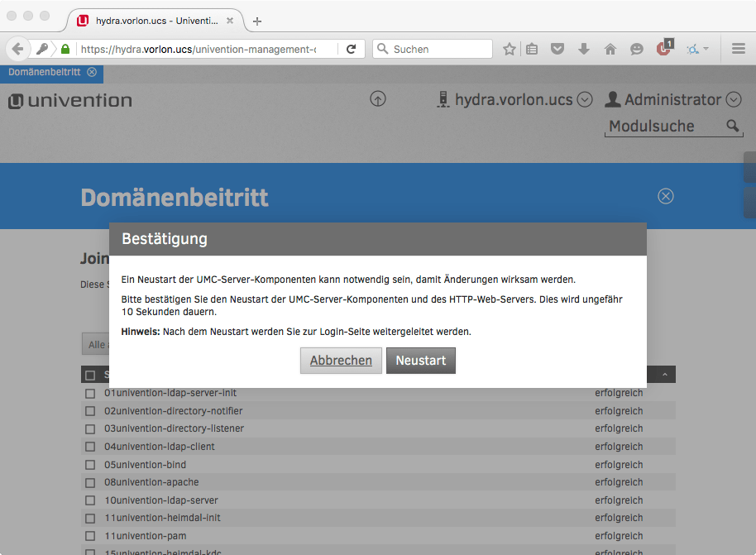Open the Firefox hamburger menu
Image resolution: width=756 pixels, height=555 pixels.
(739, 50)
